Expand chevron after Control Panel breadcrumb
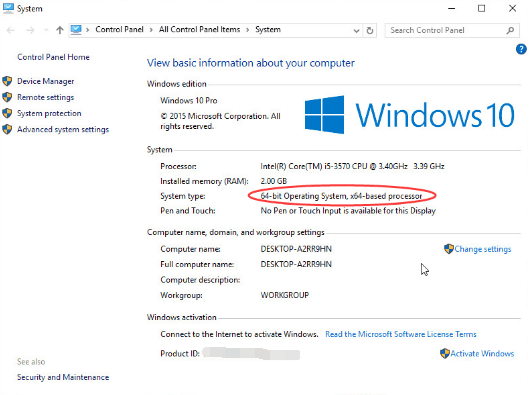Viewport: 529px width, 395px height. pyautogui.click(x=151, y=30)
